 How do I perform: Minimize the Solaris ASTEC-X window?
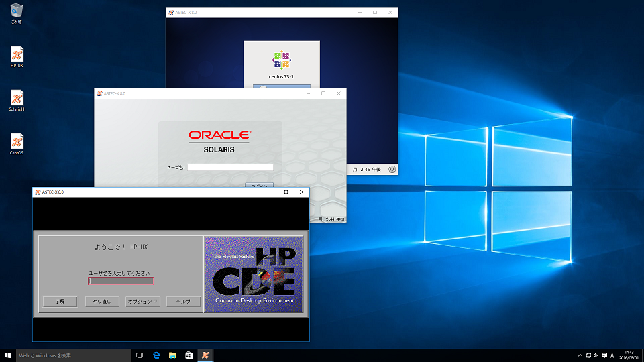pyautogui.click(x=308, y=94)
